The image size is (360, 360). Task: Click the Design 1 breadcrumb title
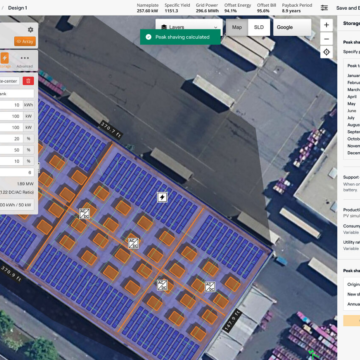point(17,8)
